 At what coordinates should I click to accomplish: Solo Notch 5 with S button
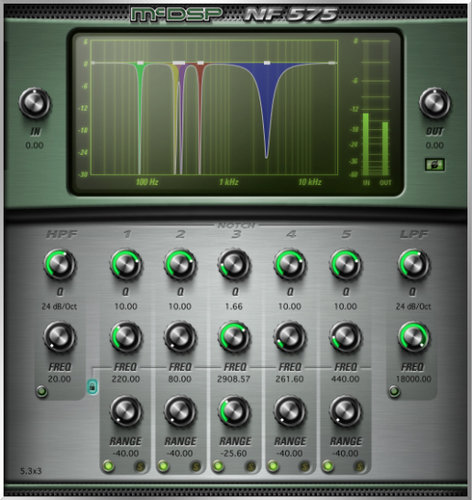(x=359, y=466)
